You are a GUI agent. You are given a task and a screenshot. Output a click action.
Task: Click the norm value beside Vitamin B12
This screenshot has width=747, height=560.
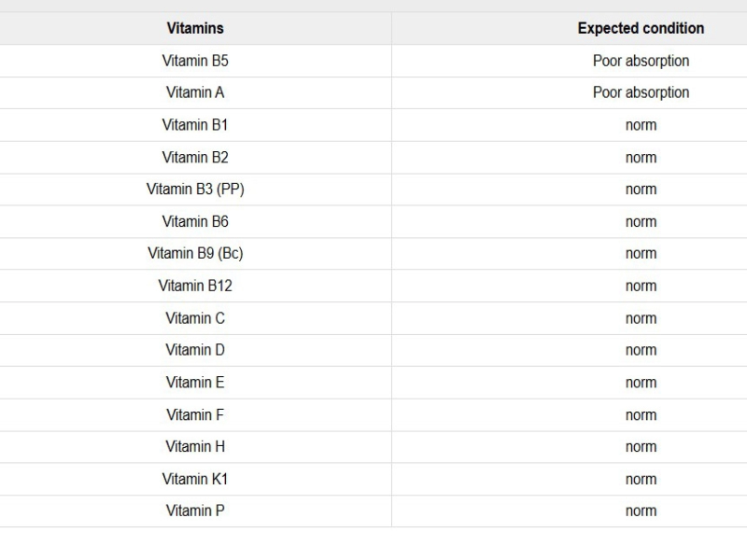coord(641,286)
